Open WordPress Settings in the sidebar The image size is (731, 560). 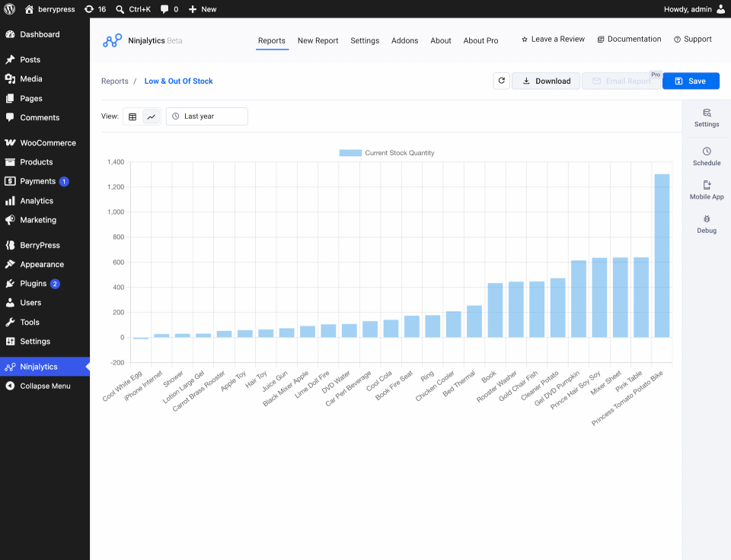[45, 342]
